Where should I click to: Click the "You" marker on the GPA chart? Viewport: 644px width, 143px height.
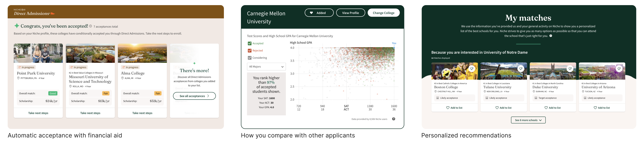(x=394, y=48)
